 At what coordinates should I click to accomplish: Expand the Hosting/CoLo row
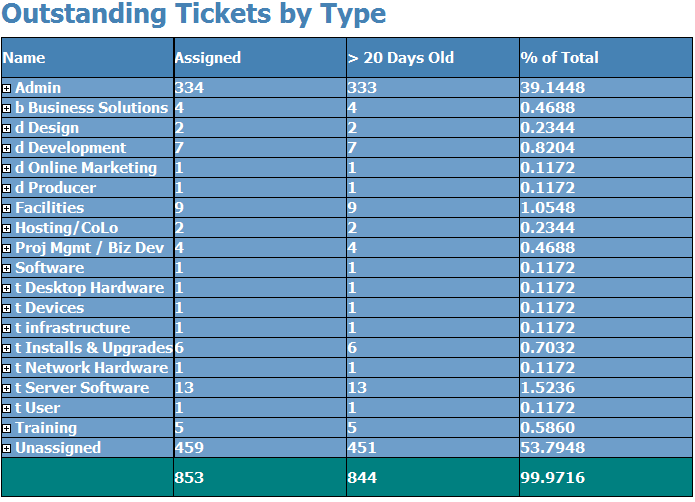[7, 229]
